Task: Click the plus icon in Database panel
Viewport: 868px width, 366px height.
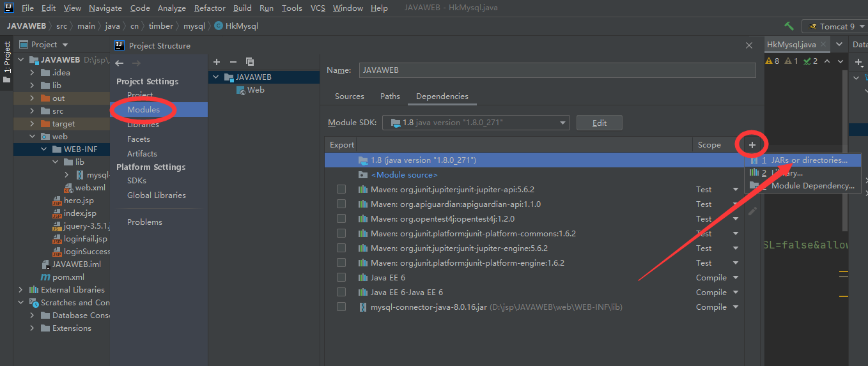Action: [858, 62]
